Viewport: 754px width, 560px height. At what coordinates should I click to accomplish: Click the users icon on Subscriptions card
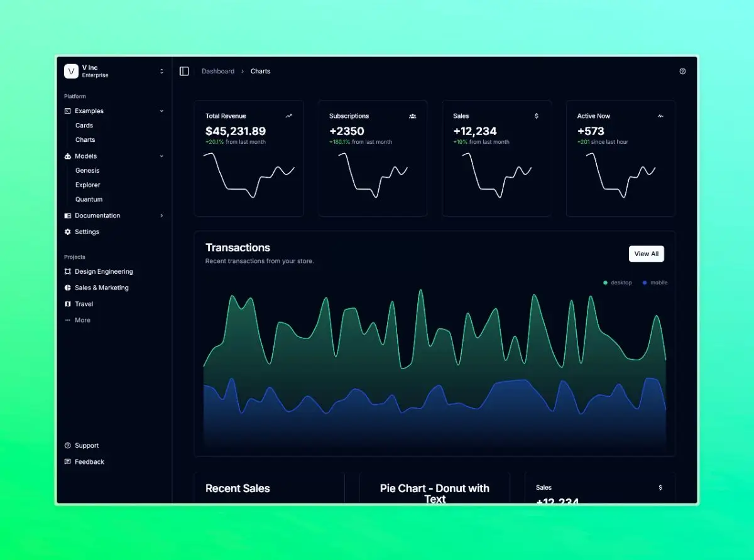412,116
